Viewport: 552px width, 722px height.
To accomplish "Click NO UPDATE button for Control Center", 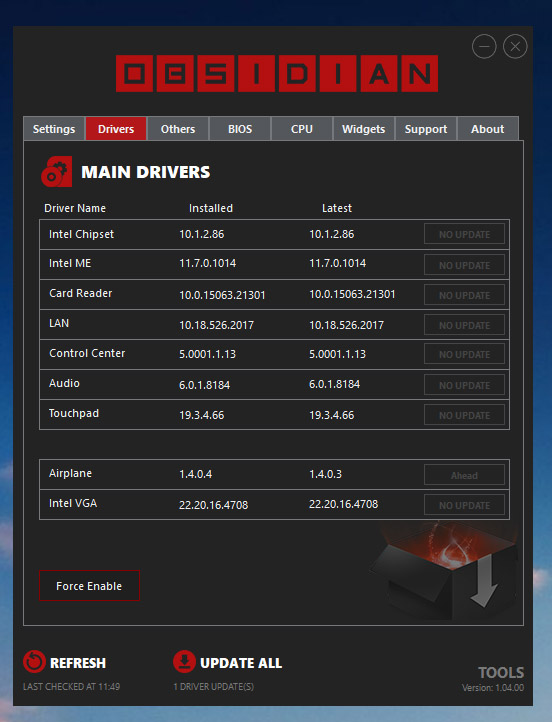I will click(x=464, y=354).
